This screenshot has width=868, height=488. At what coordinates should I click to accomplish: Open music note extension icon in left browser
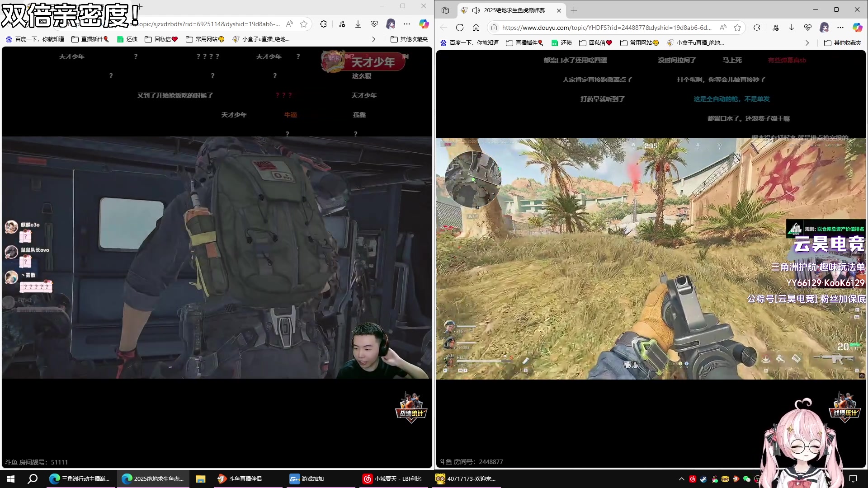coord(342,24)
